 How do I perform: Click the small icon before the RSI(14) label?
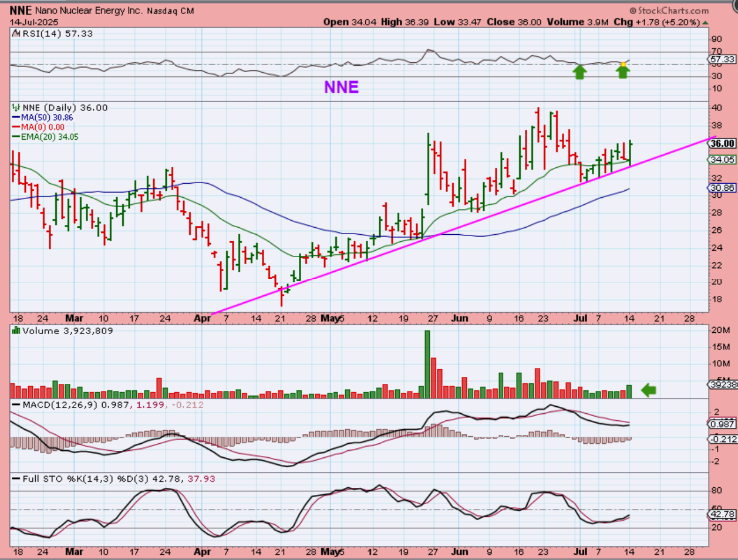pos(15,33)
